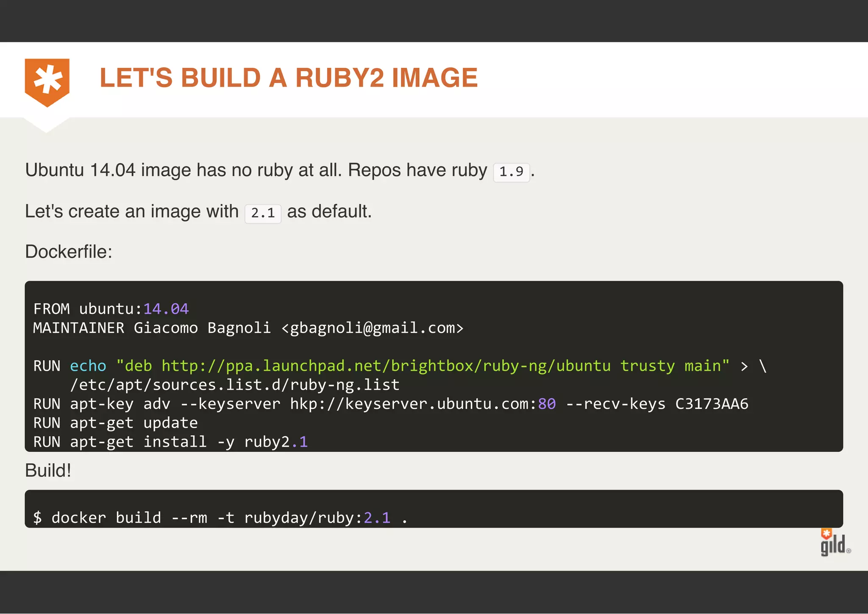This screenshot has width=868, height=614.
Task: Click the apt-key adv keyserver line
Action: [391, 404]
